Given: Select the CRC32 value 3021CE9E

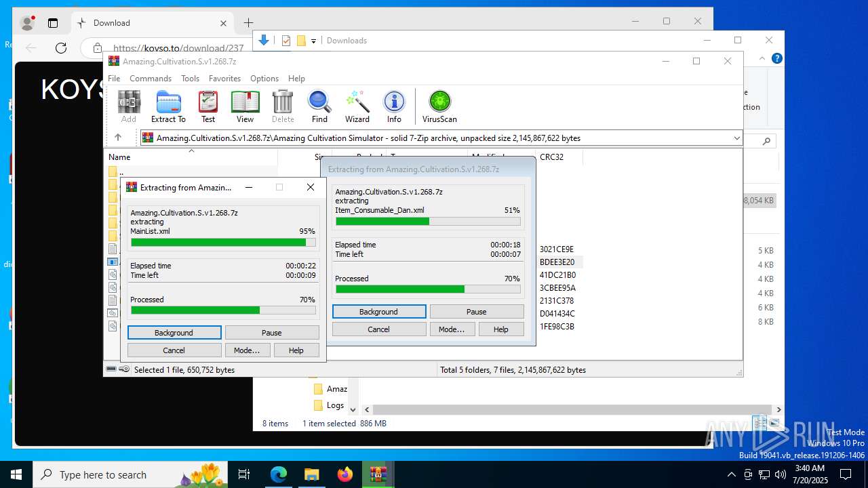Looking at the screenshot, I should tap(557, 249).
